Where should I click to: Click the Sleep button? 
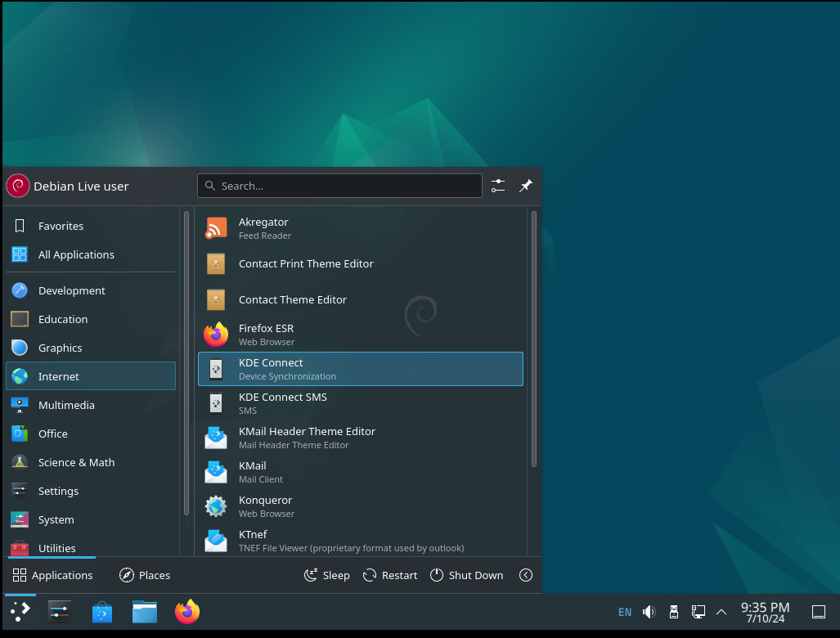point(327,575)
